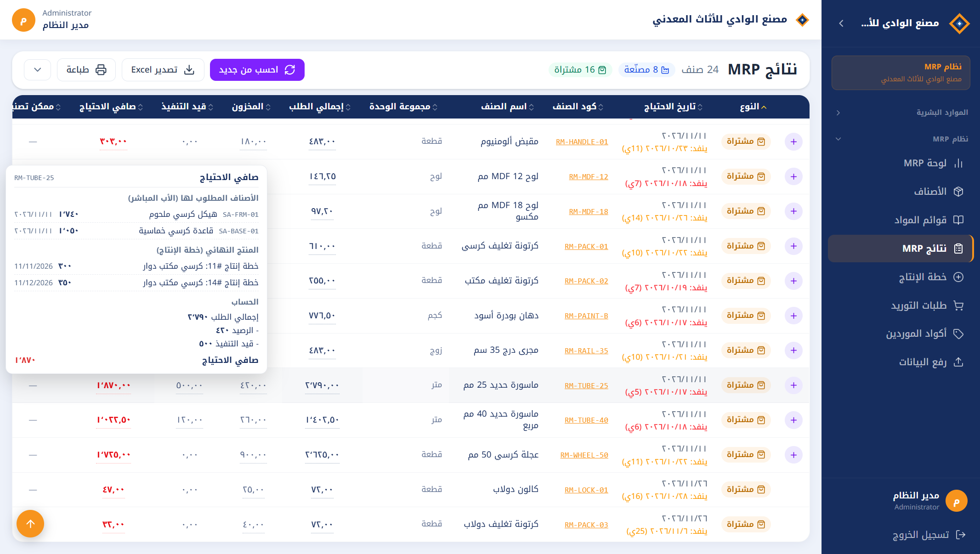Screen dimensions: 980x554
Task: Expand the الموارد البشرية sidebar section
Action: click(901, 113)
